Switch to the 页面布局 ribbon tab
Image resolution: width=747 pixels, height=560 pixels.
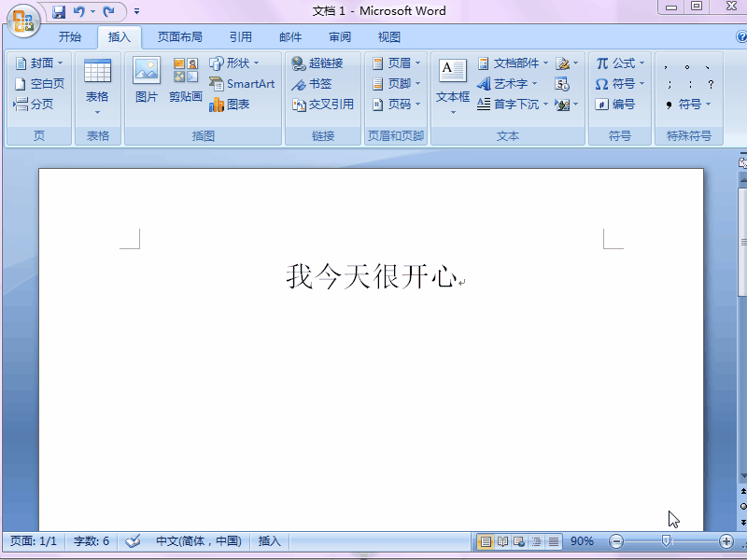[x=181, y=36]
